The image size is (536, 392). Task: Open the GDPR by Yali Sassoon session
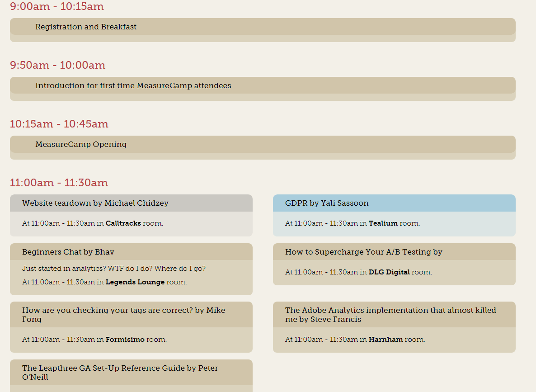[325, 203]
